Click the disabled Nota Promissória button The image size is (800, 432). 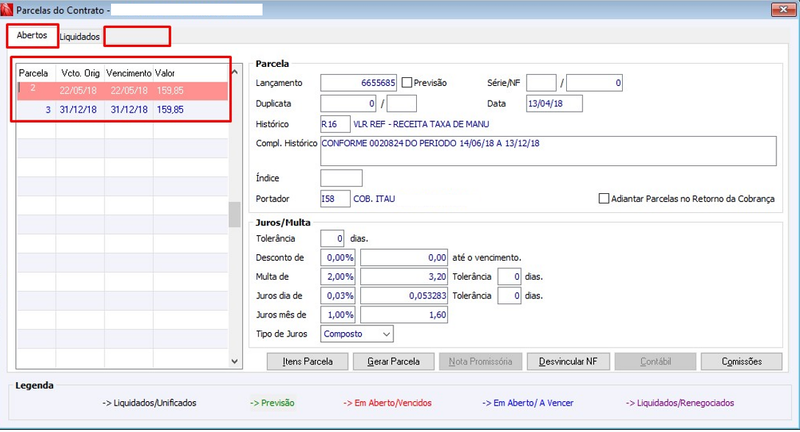[481, 362]
